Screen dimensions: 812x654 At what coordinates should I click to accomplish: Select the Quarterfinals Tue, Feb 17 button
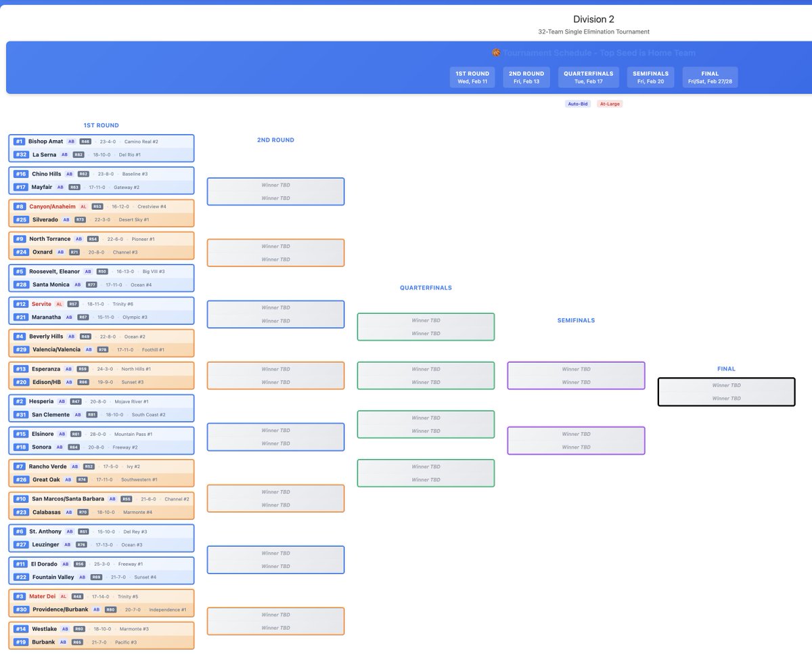click(x=589, y=77)
